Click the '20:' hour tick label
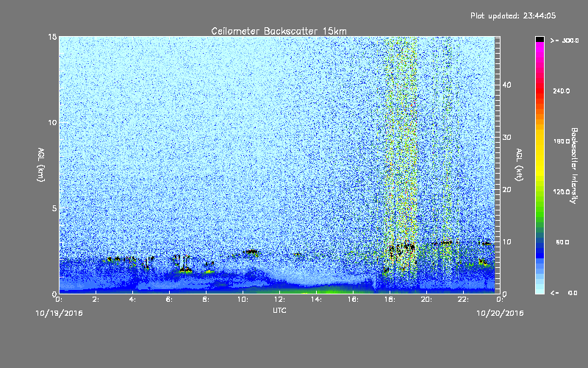 [426, 300]
